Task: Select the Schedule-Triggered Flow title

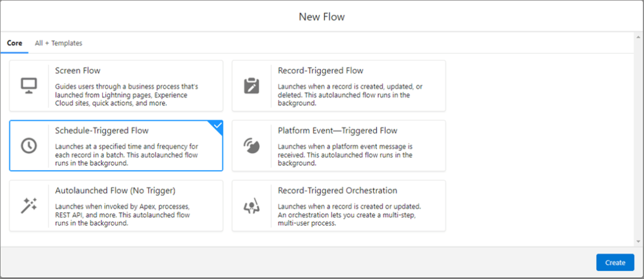Action: 101,131
